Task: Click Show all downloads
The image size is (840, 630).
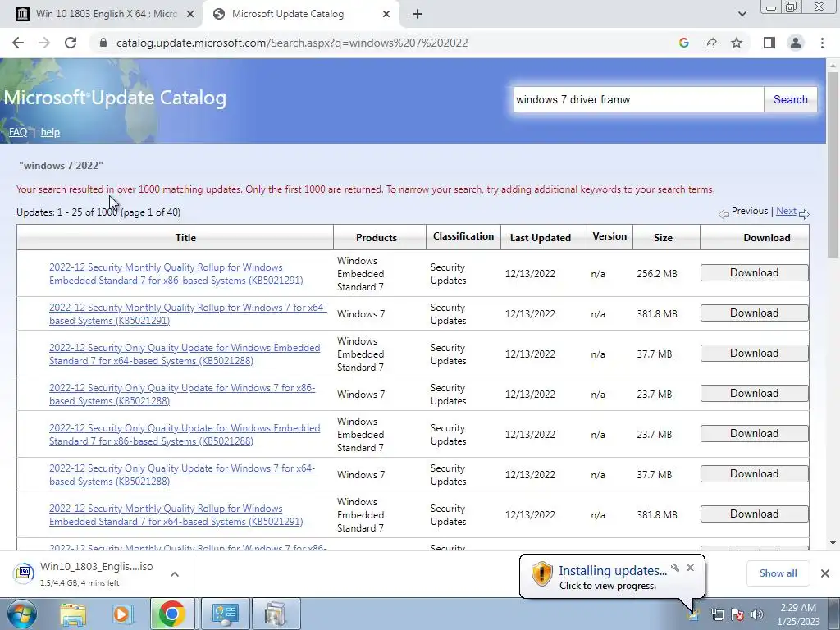Action: coord(778,573)
